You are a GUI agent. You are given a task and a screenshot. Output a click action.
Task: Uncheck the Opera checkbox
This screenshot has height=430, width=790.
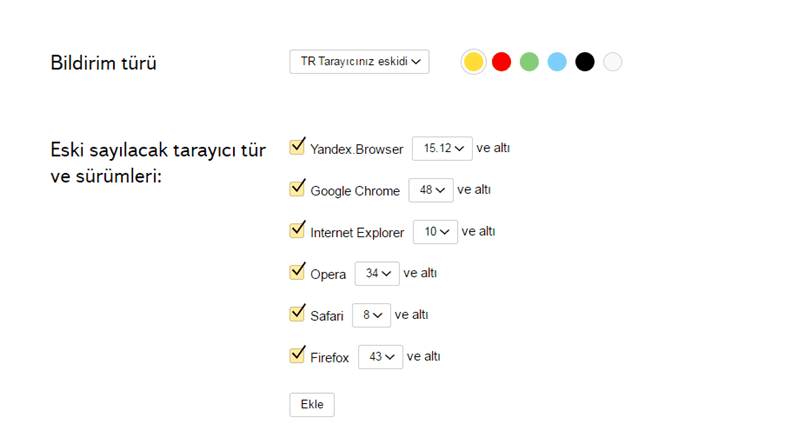(297, 272)
